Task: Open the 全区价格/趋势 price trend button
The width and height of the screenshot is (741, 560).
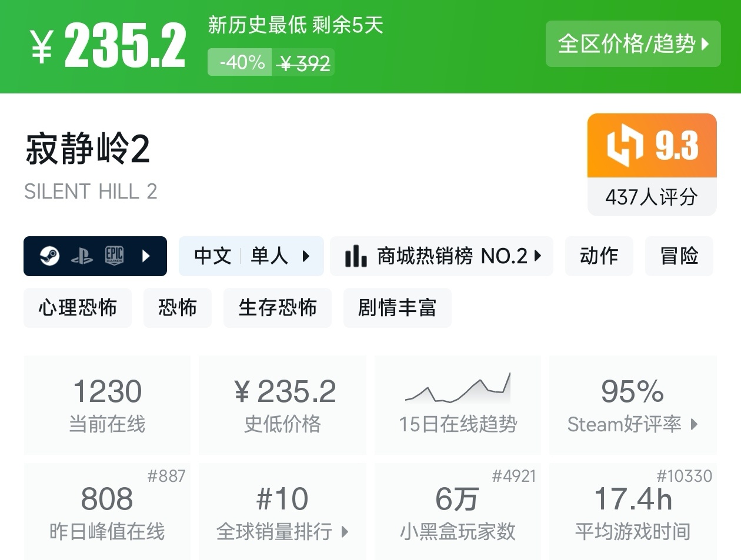Action: 633,43
